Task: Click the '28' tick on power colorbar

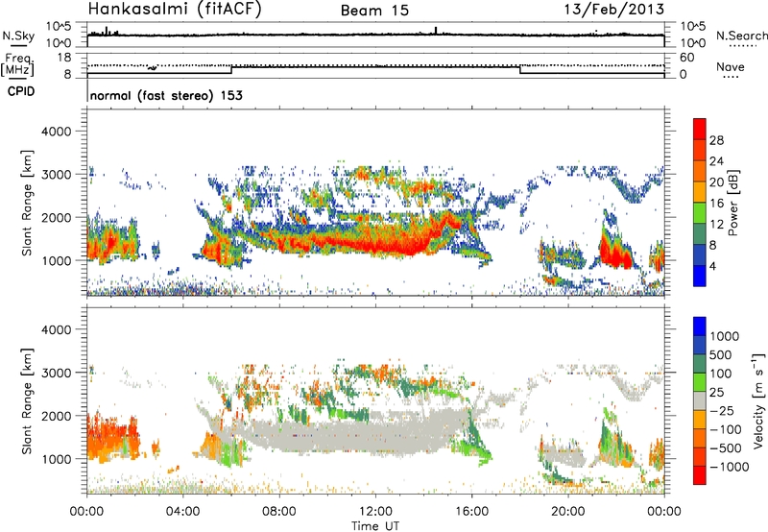Action: click(x=716, y=140)
